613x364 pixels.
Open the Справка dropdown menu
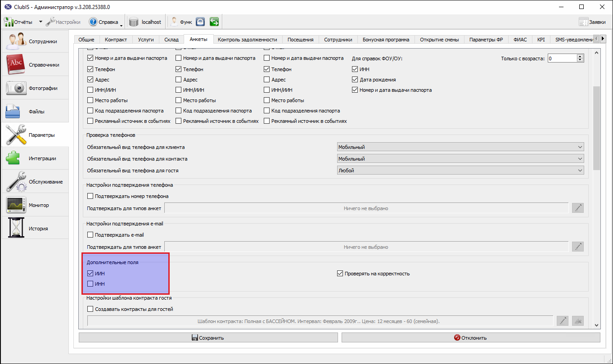pyautogui.click(x=106, y=22)
